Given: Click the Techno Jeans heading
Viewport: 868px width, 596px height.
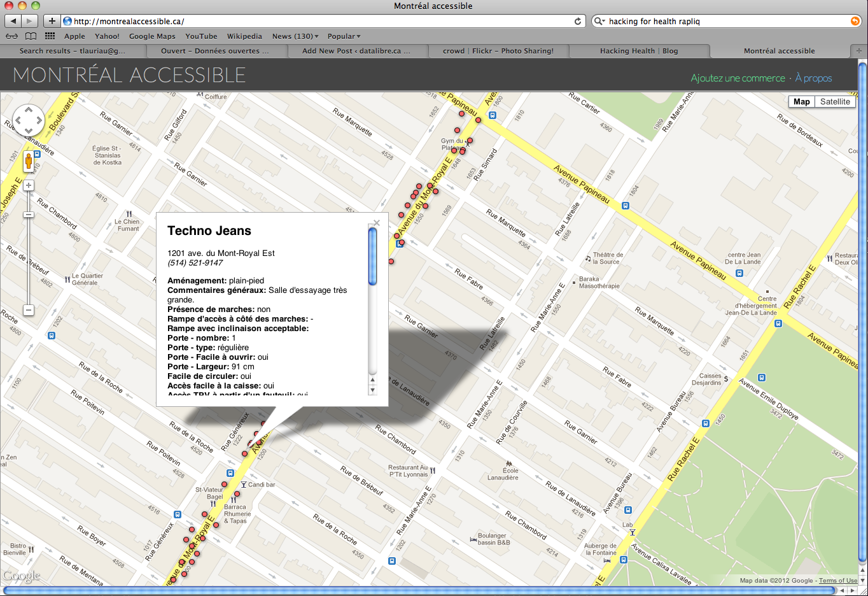Looking at the screenshot, I should click(x=209, y=231).
